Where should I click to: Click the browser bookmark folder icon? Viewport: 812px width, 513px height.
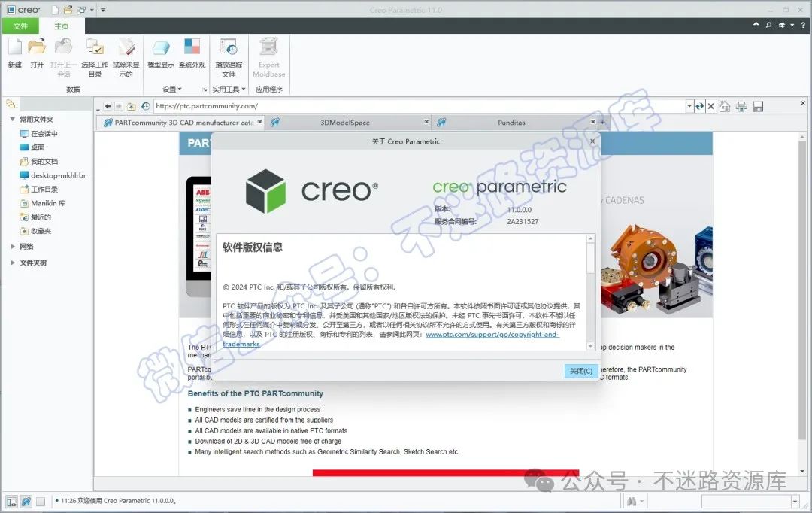[132, 106]
